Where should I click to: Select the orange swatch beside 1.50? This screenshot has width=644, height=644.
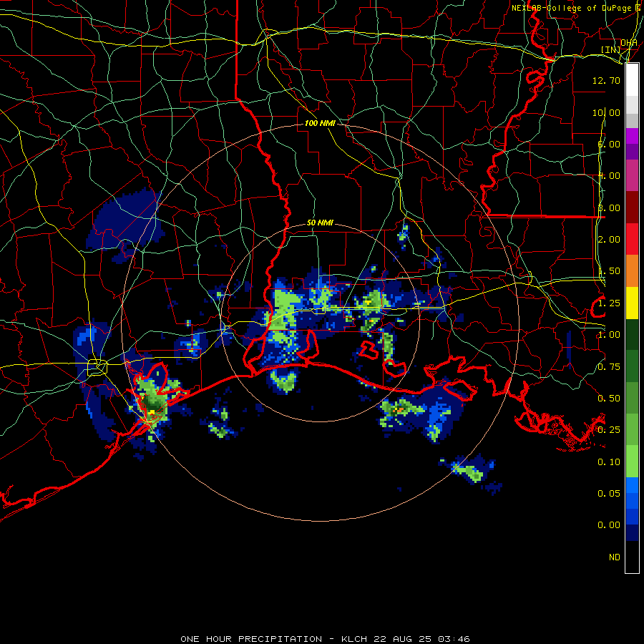pos(632,271)
